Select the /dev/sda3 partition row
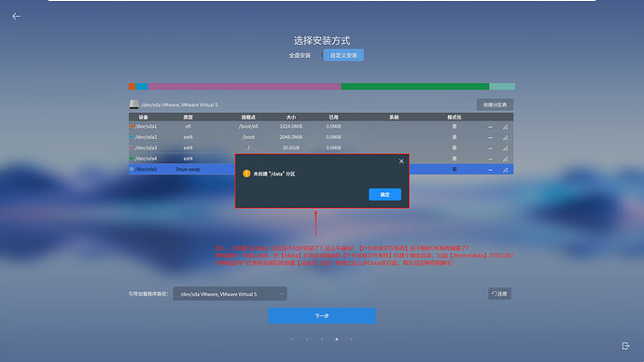The height and width of the screenshot is (362, 644). click(x=321, y=147)
